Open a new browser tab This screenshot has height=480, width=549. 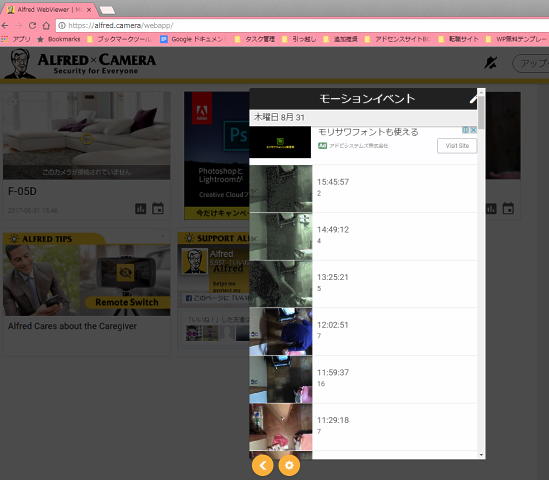point(107,11)
